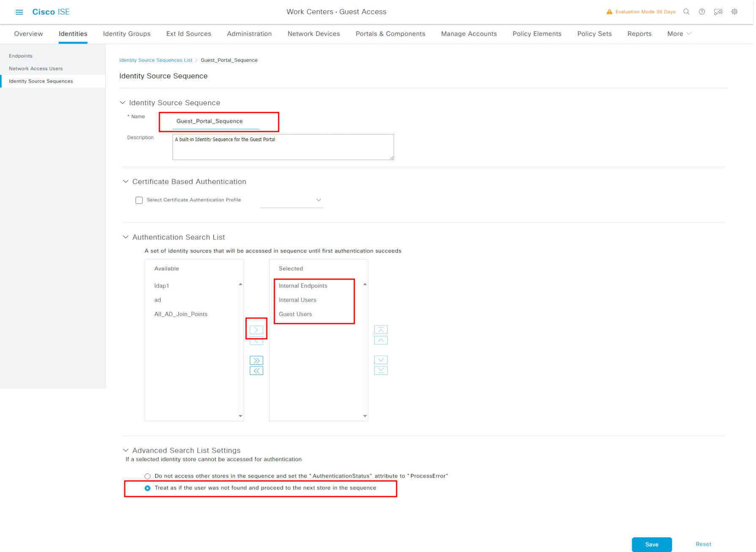Open Portals & Components tab
Viewport: 756px width, 552px height.
pyautogui.click(x=390, y=34)
